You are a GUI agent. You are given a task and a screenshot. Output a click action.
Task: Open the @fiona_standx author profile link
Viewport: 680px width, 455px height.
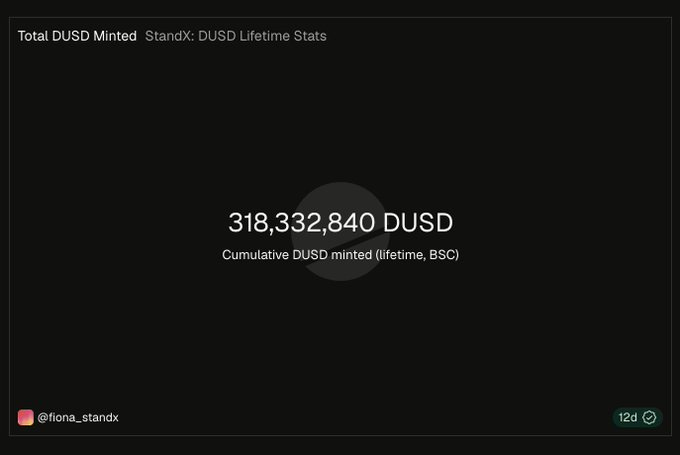tap(78, 417)
